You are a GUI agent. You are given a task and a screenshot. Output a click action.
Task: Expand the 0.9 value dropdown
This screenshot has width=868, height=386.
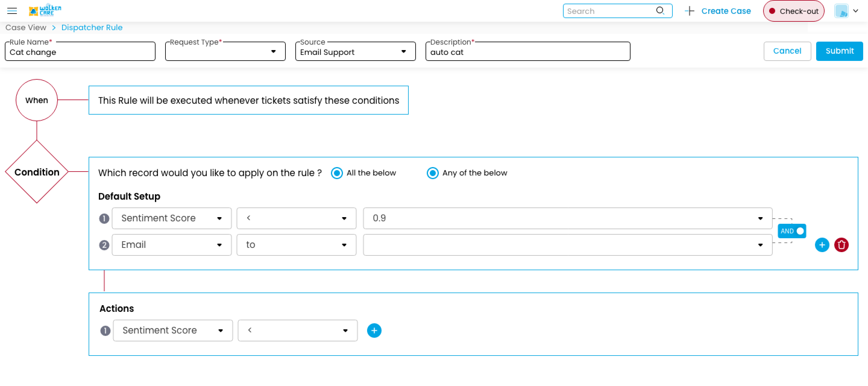coord(760,218)
